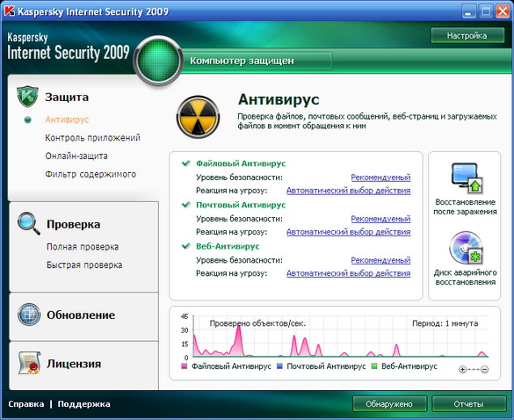The height and width of the screenshot is (420, 514).
Task: Start Быстрая проверка
Action: 84,265
